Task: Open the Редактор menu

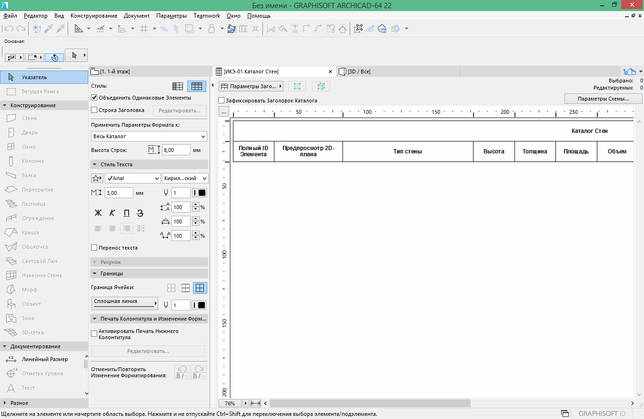Action: coord(36,16)
